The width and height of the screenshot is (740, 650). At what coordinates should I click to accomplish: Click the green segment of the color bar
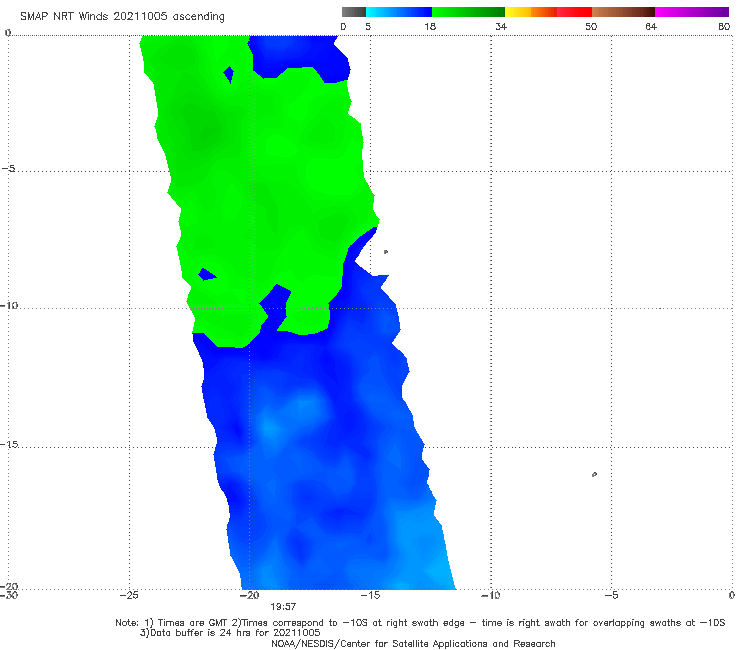pos(468,12)
